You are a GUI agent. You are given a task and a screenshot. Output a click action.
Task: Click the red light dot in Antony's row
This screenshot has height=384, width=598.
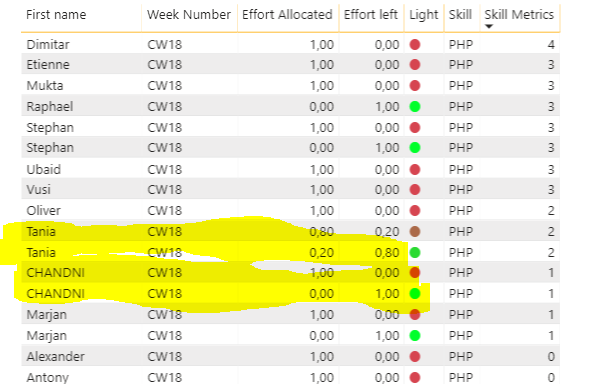click(415, 377)
